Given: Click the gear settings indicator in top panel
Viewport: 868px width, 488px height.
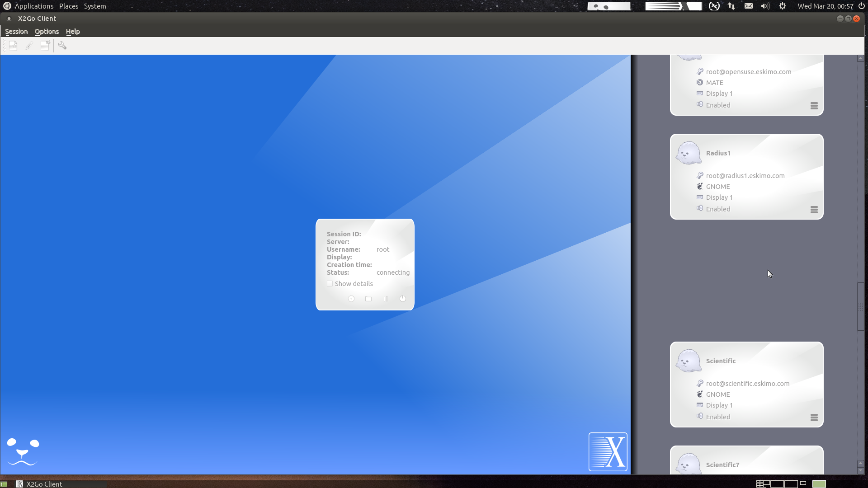Looking at the screenshot, I should pyautogui.click(x=783, y=6).
